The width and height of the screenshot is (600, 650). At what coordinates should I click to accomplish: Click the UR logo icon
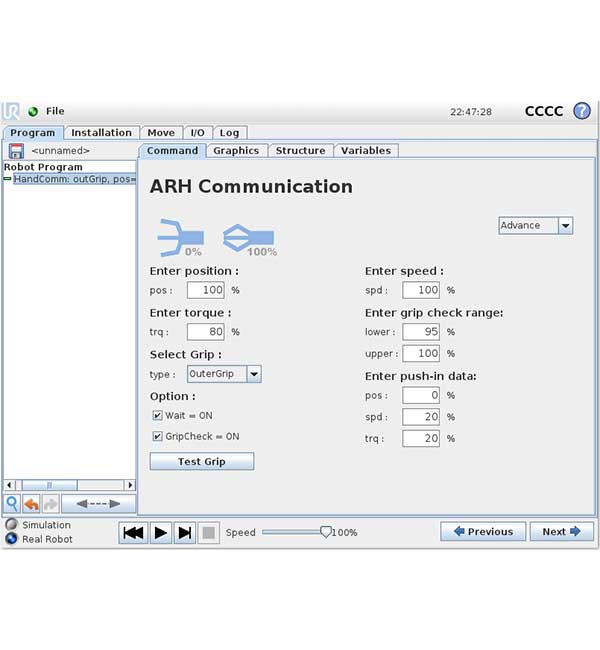(11, 111)
